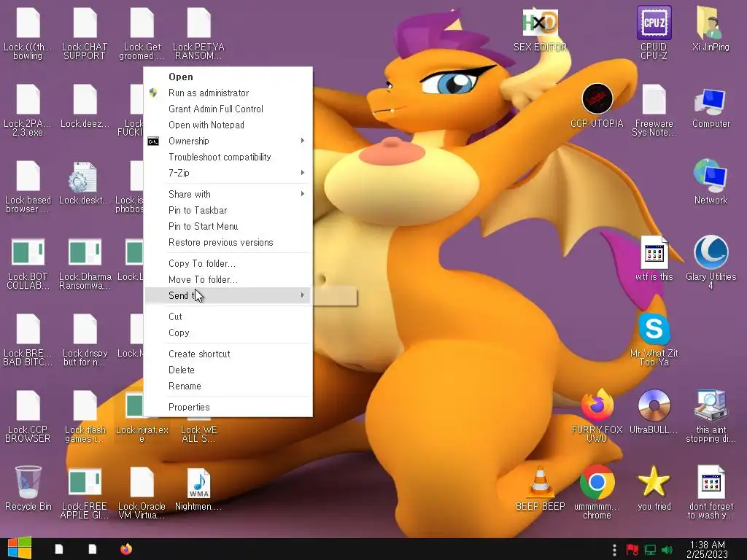Expand the Share with submenu
Screen dimensions: 747x560
click(228, 194)
